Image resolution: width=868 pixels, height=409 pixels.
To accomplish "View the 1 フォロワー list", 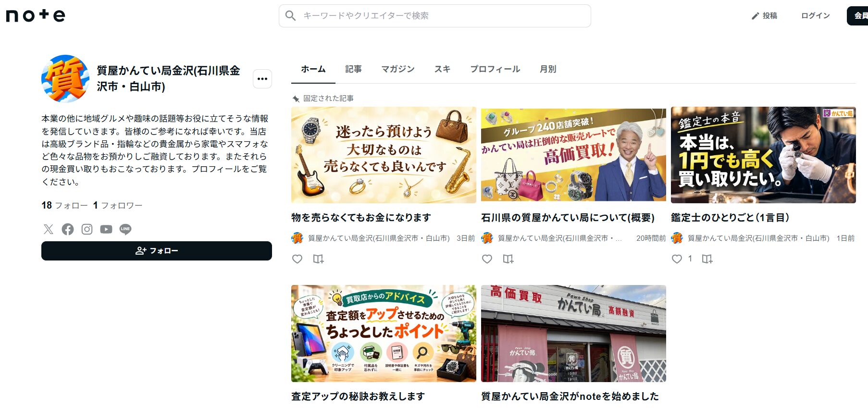I will 118,205.
